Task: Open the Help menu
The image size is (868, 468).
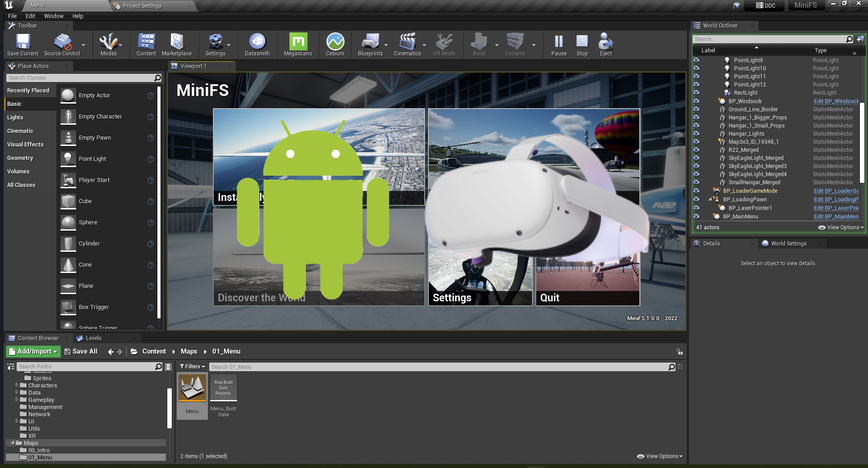Action: pyautogui.click(x=78, y=16)
